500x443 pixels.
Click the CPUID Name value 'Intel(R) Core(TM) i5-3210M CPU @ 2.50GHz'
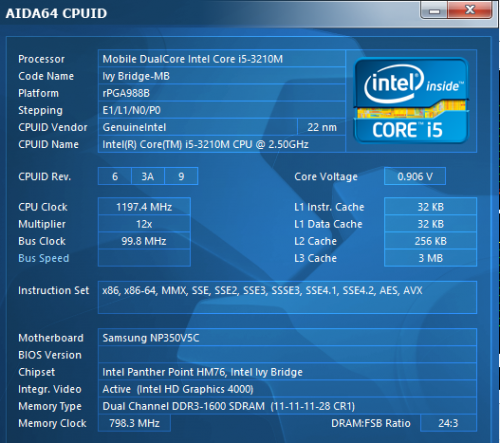pyautogui.click(x=222, y=144)
